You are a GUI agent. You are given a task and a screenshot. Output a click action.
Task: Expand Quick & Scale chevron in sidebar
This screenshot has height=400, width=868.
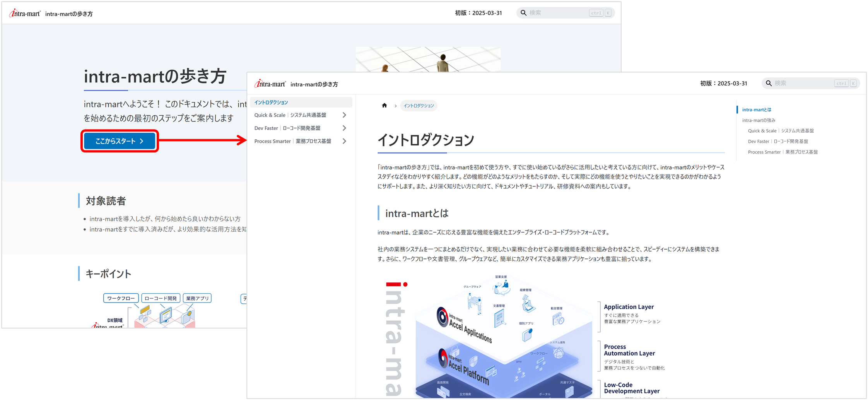coord(344,115)
